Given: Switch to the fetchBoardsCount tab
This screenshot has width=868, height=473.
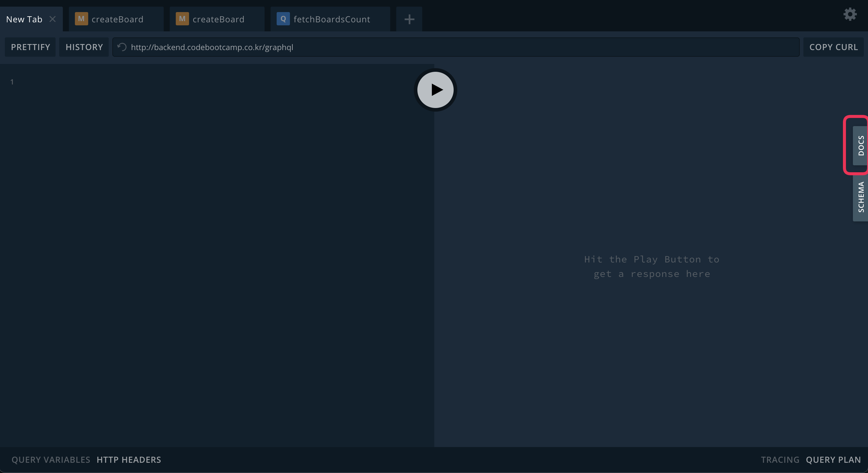Looking at the screenshot, I should coord(332,19).
